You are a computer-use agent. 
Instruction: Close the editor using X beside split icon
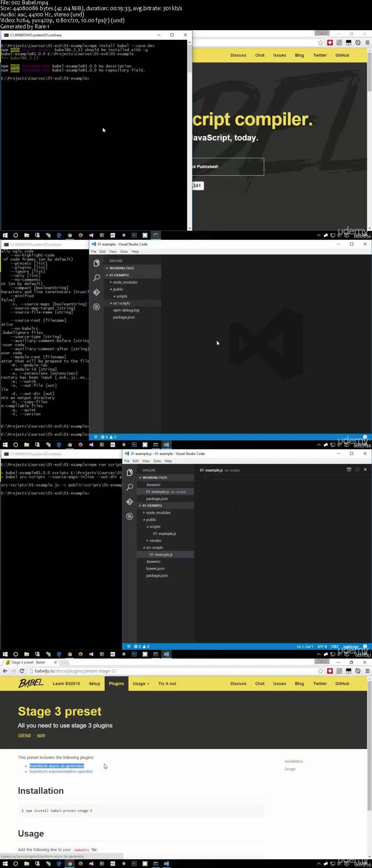(x=365, y=470)
